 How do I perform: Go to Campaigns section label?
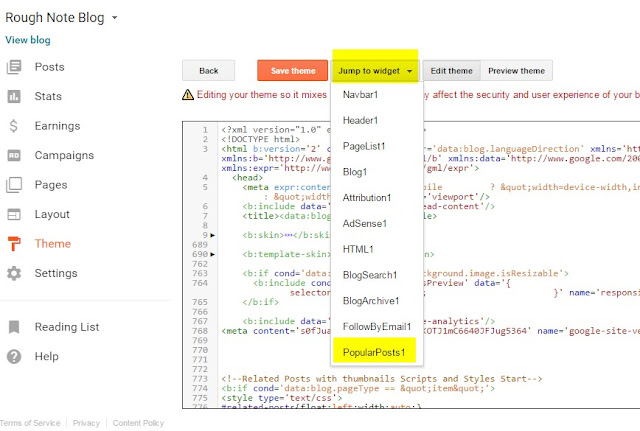tap(64, 156)
